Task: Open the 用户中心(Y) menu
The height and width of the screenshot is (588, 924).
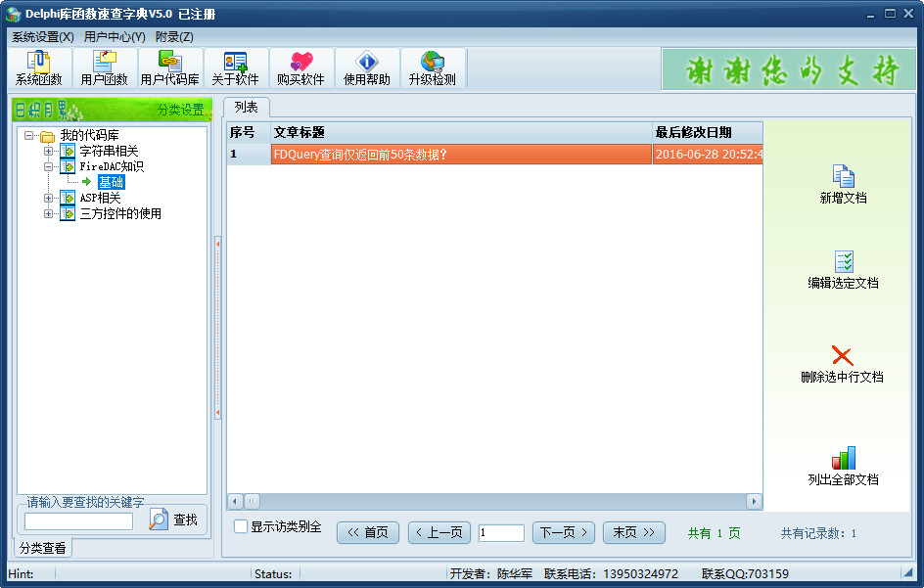Action: click(115, 37)
